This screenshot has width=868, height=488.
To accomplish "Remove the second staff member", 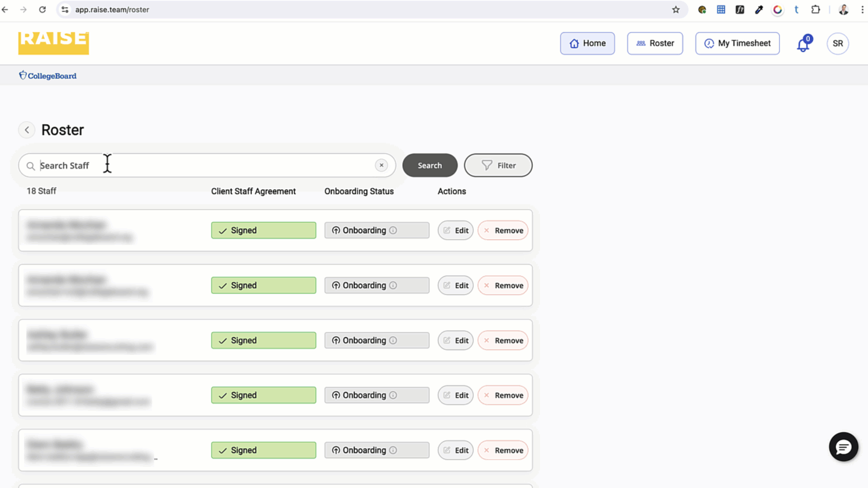I will tap(503, 286).
